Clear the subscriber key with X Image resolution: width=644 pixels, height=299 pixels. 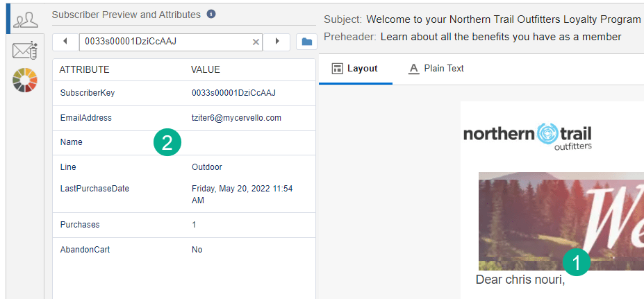(x=256, y=42)
